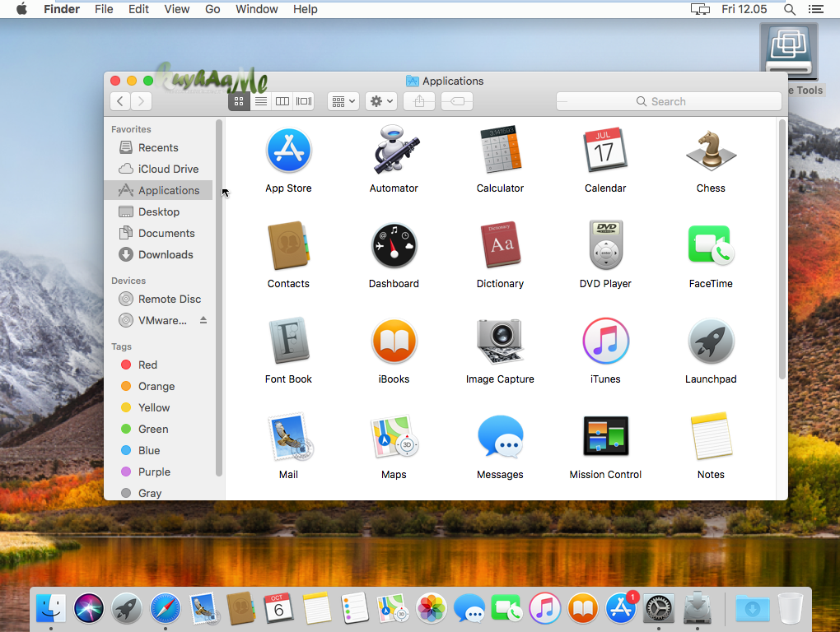
Task: Open the Apple menu
Action: tap(21, 9)
